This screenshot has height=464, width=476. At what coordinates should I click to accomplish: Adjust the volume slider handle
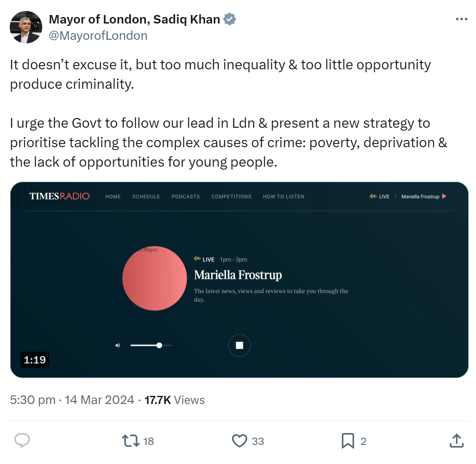click(159, 346)
